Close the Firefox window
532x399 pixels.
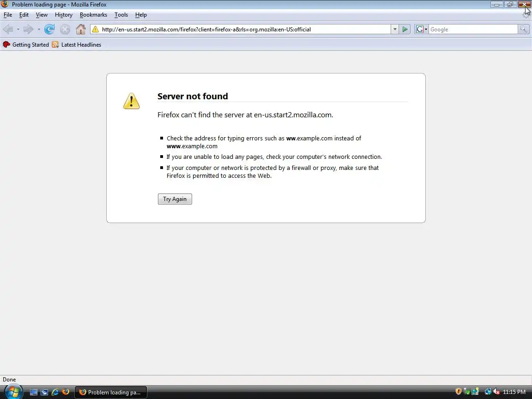click(524, 5)
